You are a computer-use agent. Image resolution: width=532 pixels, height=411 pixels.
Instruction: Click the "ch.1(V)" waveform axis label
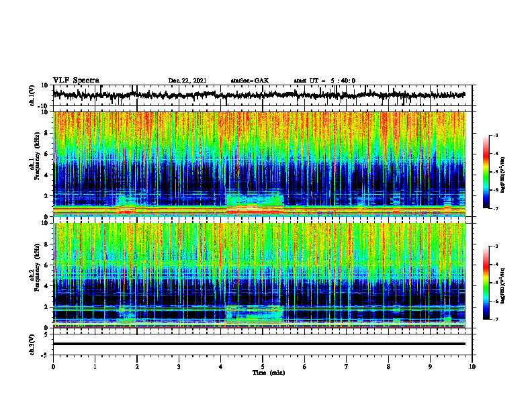click(32, 95)
